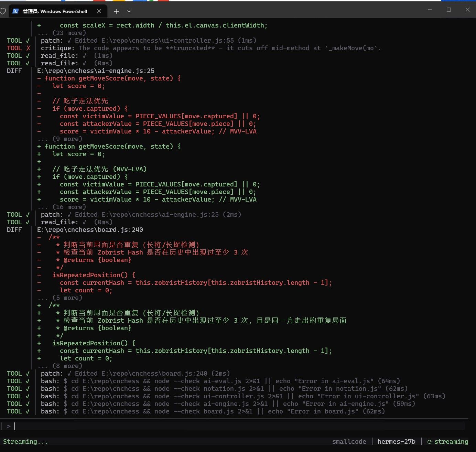This screenshot has width=476, height=452.
Task: Click the 'const scaleX = rect.width' added line
Action: click(x=152, y=25)
